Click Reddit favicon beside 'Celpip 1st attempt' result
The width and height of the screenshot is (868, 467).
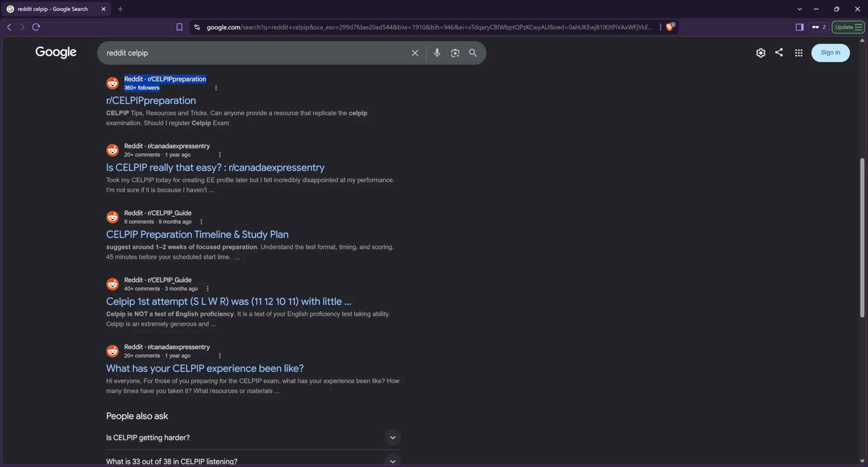click(113, 284)
